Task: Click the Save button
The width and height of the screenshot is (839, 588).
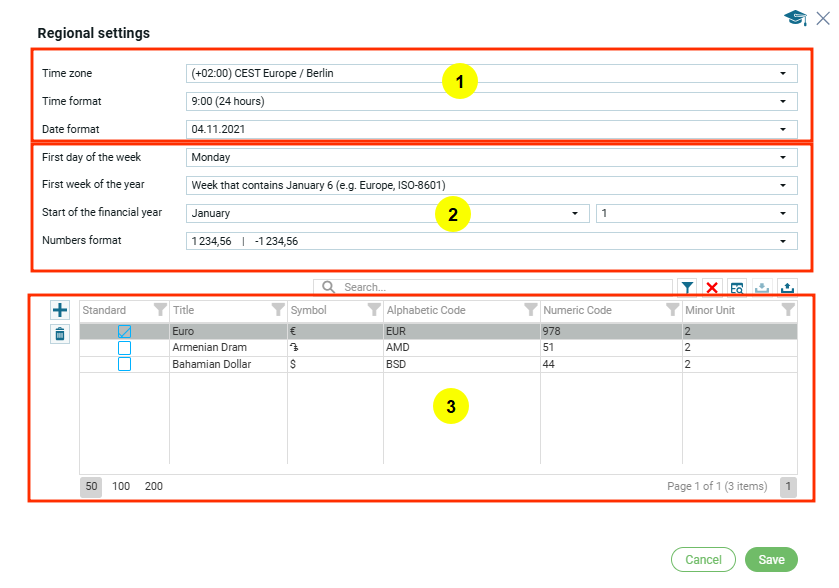Action: pos(771,560)
